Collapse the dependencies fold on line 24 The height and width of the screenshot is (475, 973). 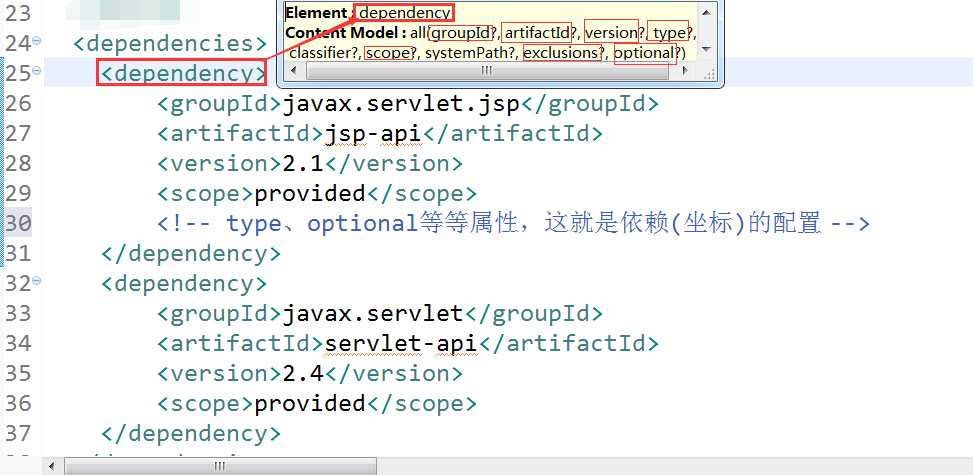[x=37, y=40]
